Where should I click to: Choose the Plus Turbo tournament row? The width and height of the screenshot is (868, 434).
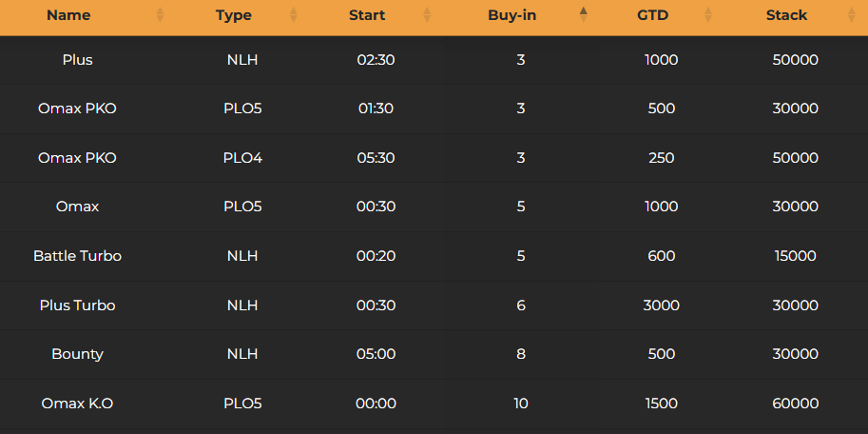click(77, 306)
